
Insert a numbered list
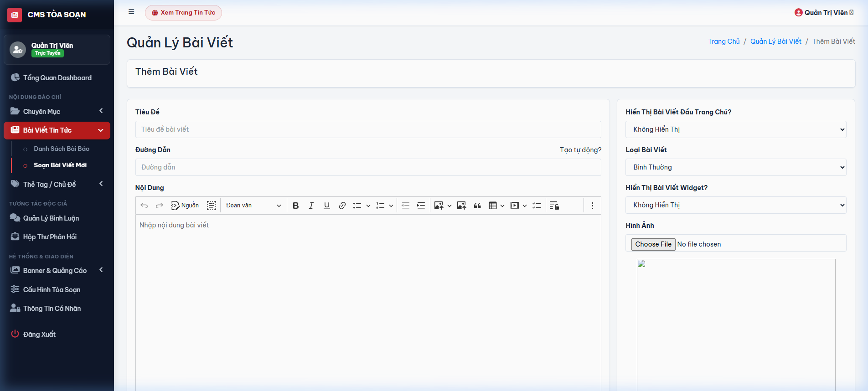click(x=380, y=206)
